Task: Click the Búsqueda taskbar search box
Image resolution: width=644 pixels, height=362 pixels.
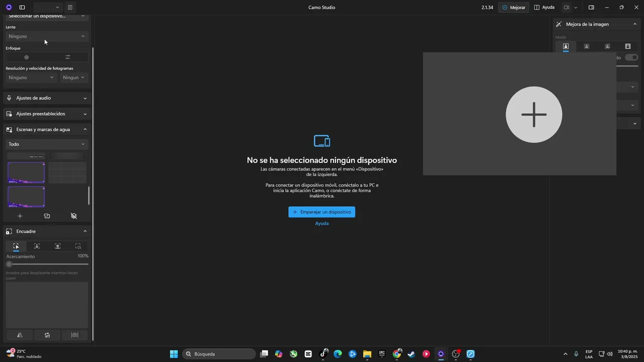Action: (x=219, y=354)
